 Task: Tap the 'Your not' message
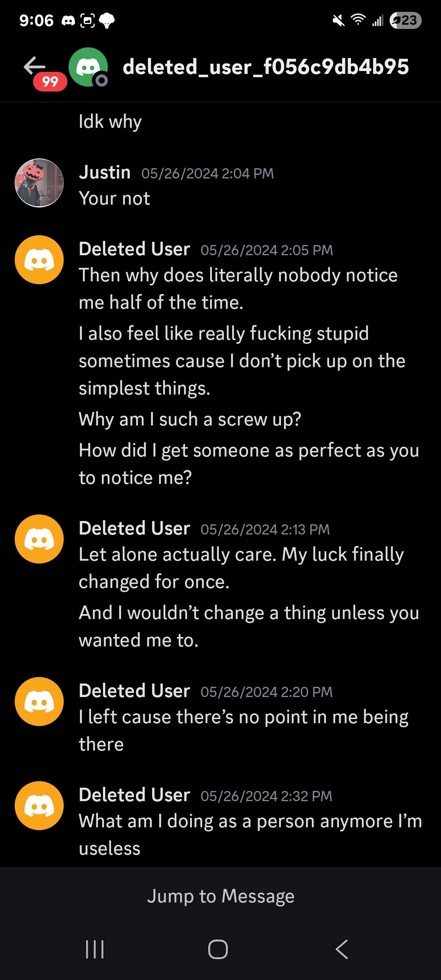(114, 198)
